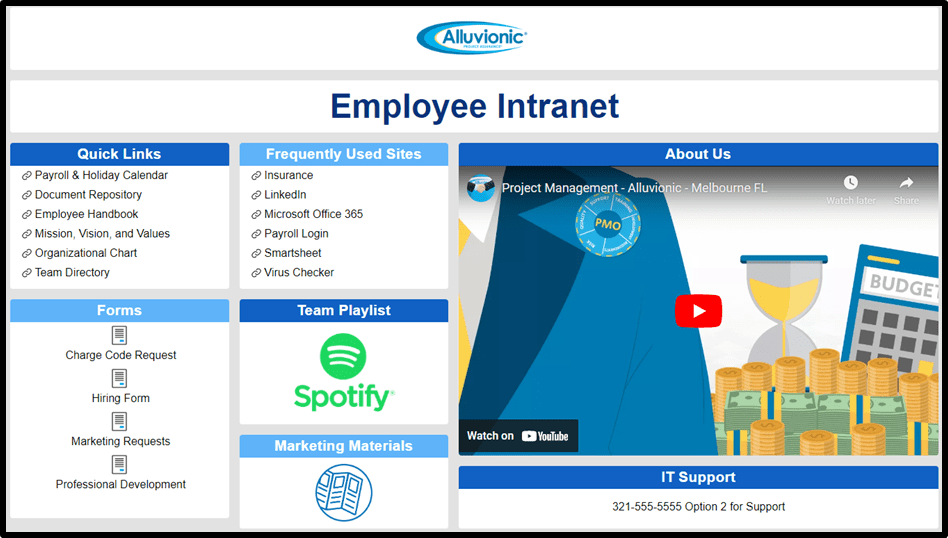
Task: Open the Hiring Form text link
Action: click(120, 398)
